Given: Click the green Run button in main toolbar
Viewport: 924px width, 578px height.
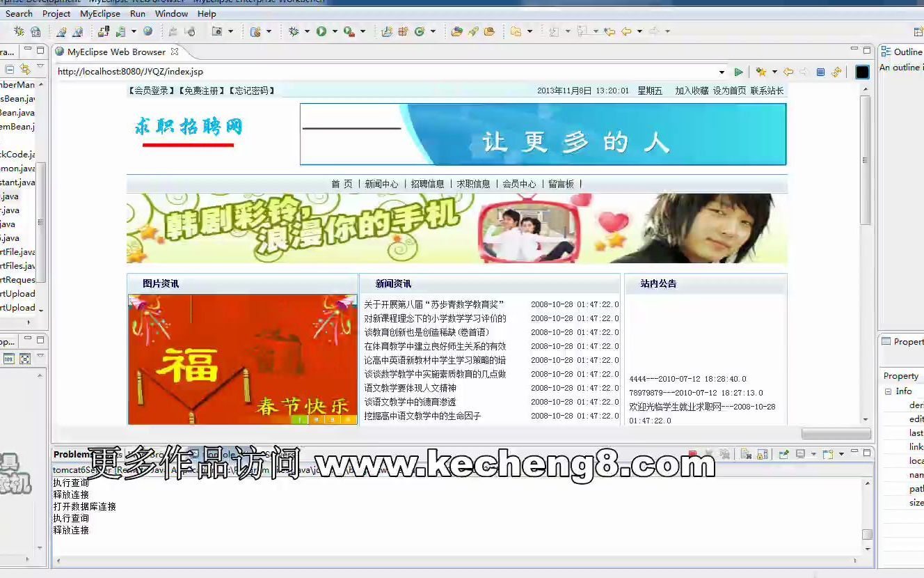Looking at the screenshot, I should (x=321, y=31).
